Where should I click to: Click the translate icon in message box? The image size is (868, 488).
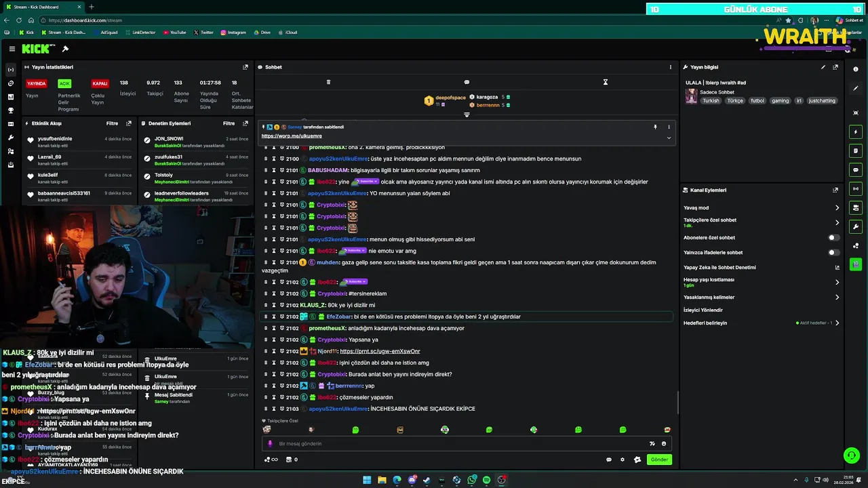[652, 443]
